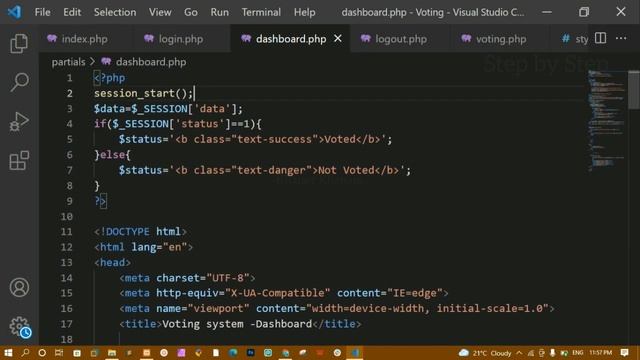The width and height of the screenshot is (640, 360).
Task: Click the X-UA-Compatible meta line
Action: pyautogui.click(x=284, y=293)
